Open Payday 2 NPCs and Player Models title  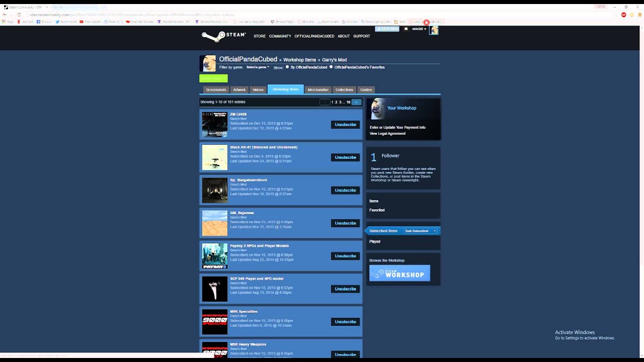click(259, 246)
